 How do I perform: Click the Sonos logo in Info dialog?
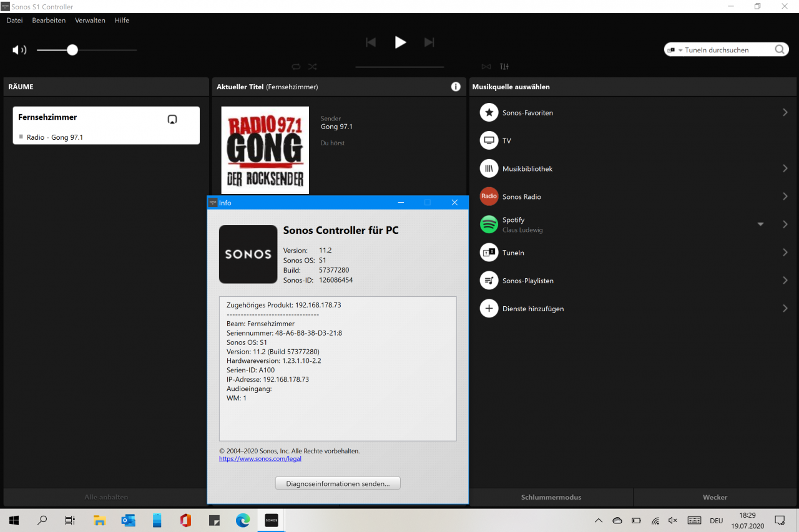tap(248, 254)
